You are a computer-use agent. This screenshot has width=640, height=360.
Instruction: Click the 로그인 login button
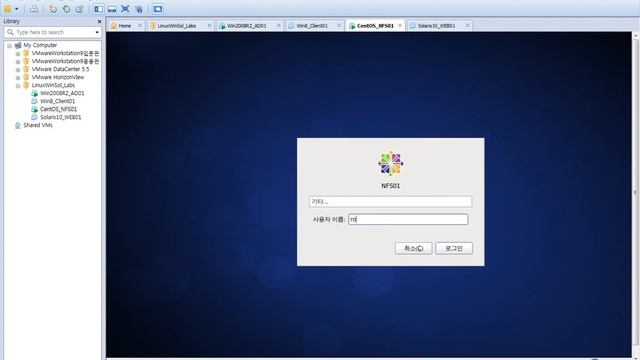[x=454, y=248]
